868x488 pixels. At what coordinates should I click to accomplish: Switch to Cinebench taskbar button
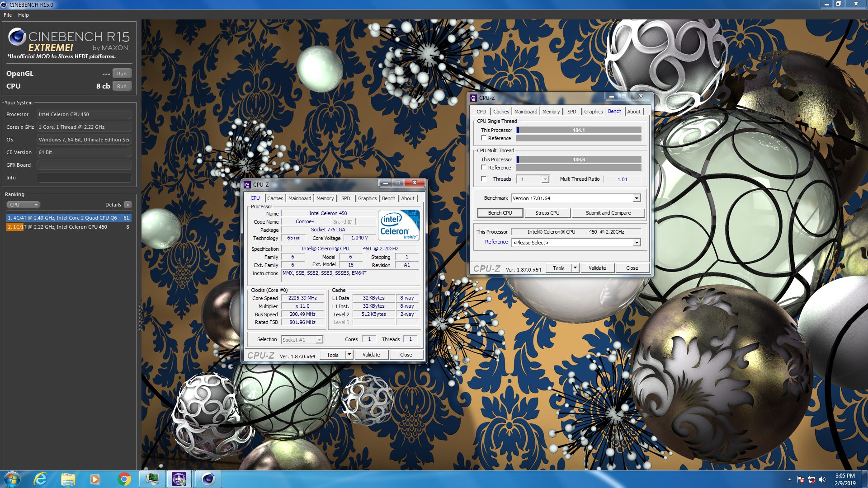point(208,479)
